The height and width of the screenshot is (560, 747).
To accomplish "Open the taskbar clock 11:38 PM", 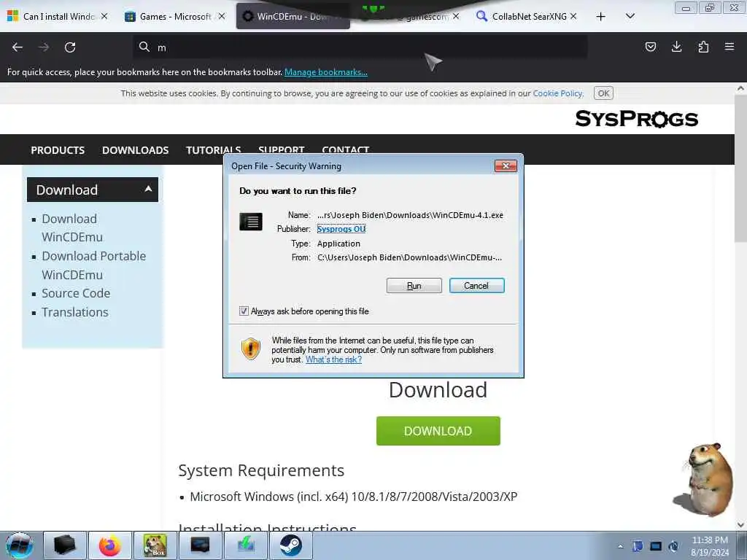I will click(x=710, y=546).
